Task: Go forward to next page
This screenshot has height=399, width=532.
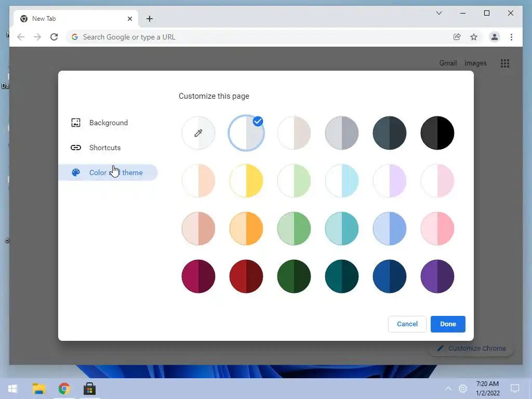Action: click(37, 37)
